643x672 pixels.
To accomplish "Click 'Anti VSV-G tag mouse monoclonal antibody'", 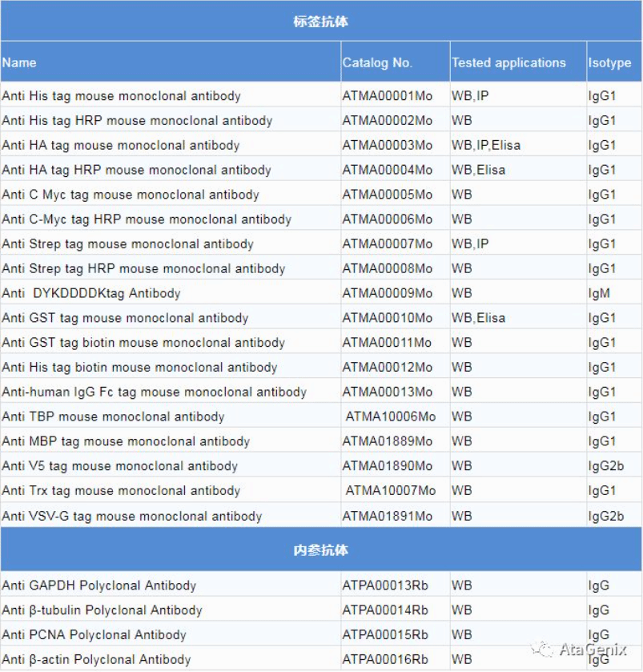I will pyautogui.click(x=131, y=516).
